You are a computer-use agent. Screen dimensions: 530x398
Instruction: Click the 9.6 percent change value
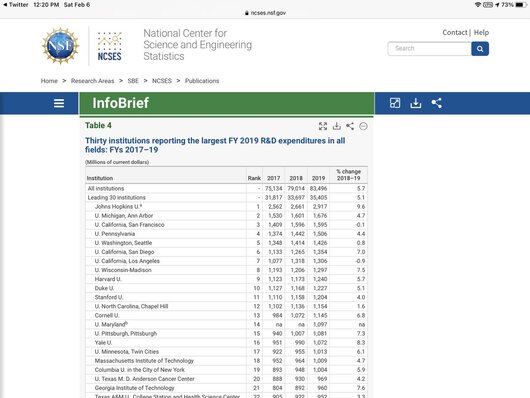pos(361,207)
